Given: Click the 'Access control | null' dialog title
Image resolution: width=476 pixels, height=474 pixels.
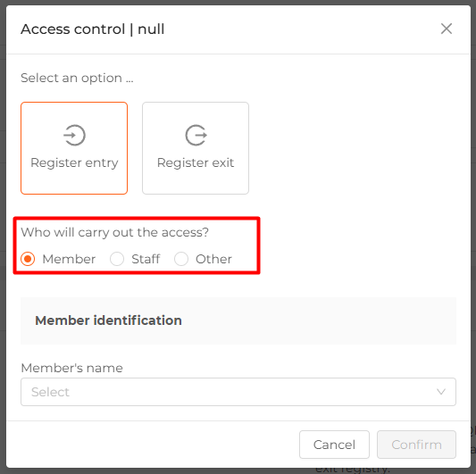Looking at the screenshot, I should pos(93,29).
